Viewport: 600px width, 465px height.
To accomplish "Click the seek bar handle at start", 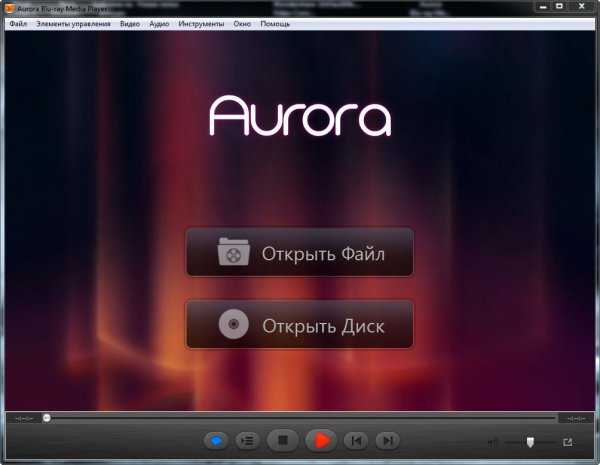I will [x=47, y=418].
